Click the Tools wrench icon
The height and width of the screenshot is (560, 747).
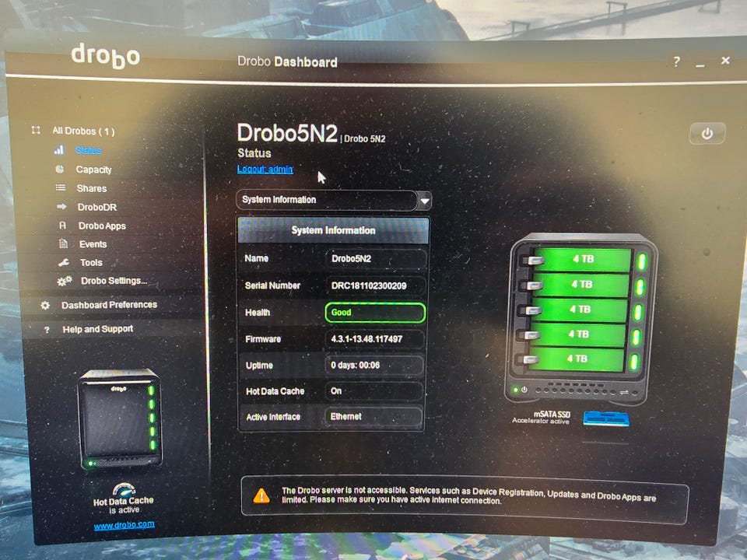(x=64, y=262)
